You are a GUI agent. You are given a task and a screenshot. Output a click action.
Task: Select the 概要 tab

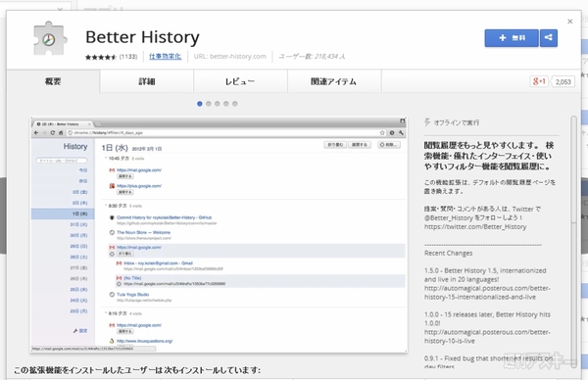point(53,81)
